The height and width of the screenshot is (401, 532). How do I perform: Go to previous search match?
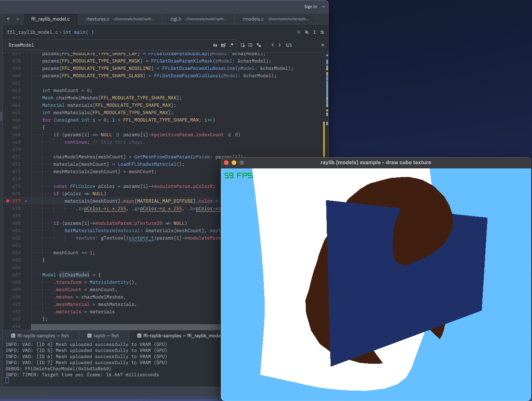point(272,45)
